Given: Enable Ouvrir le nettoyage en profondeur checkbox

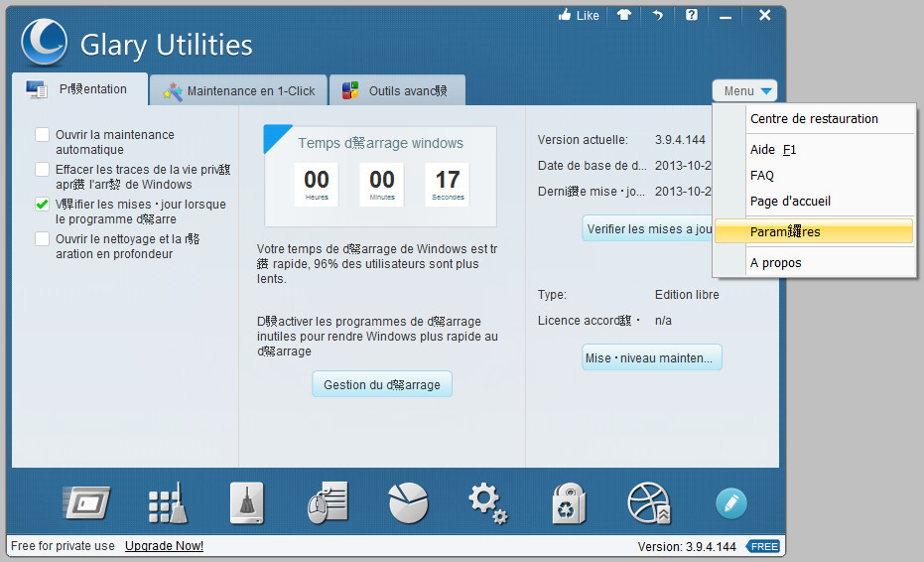Looking at the screenshot, I should 42,239.
